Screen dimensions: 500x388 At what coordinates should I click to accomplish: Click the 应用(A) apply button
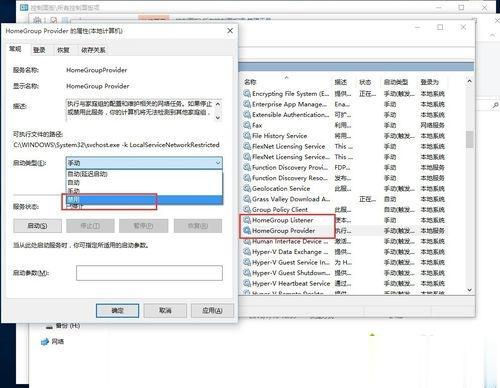(x=212, y=311)
